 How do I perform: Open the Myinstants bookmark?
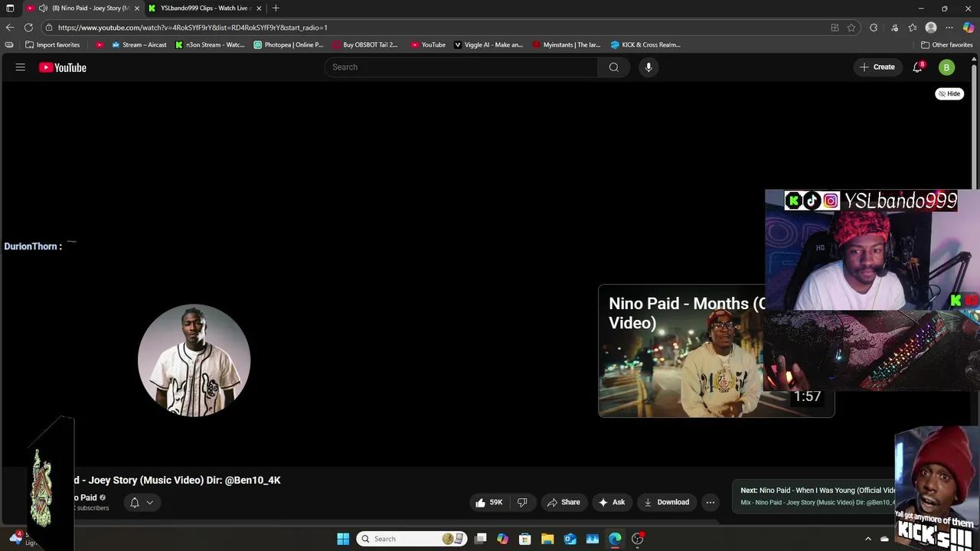click(567, 45)
